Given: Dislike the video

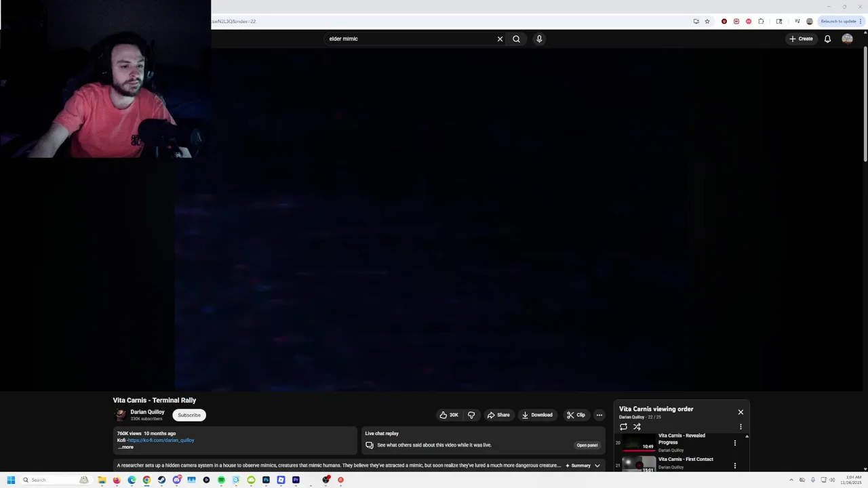Looking at the screenshot, I should pos(471,415).
